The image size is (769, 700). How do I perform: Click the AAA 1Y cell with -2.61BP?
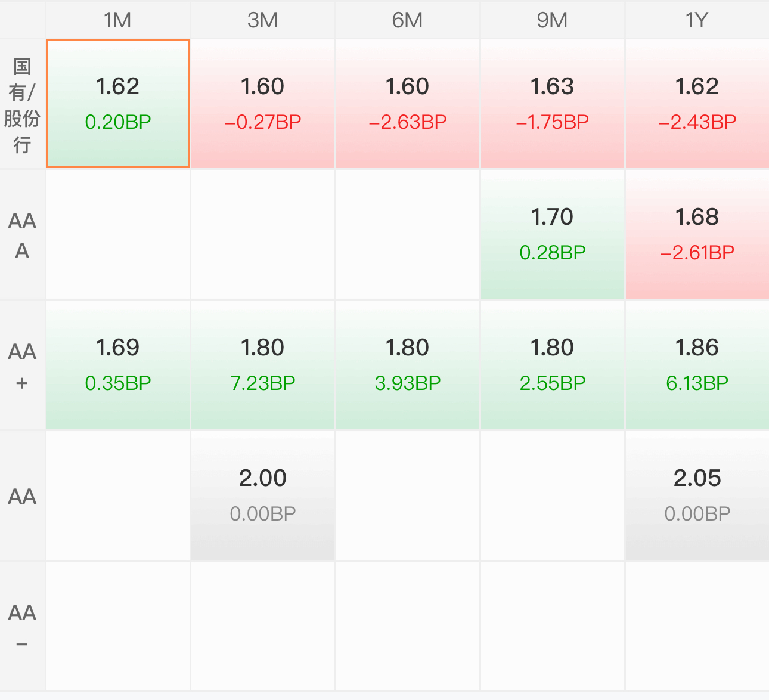tap(697, 234)
